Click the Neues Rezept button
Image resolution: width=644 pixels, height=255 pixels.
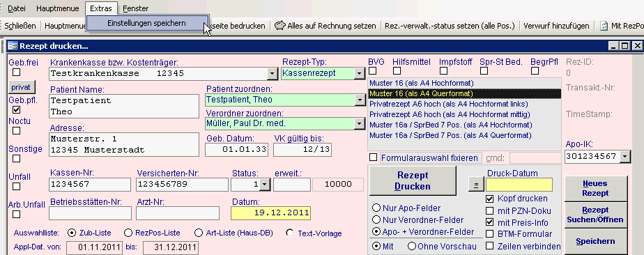pos(597,188)
